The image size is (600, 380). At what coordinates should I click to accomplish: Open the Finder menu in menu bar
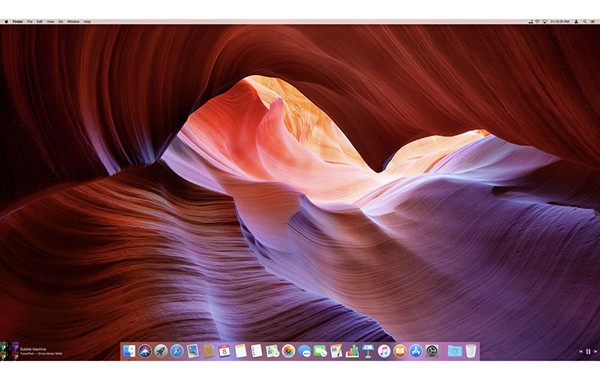click(x=18, y=21)
